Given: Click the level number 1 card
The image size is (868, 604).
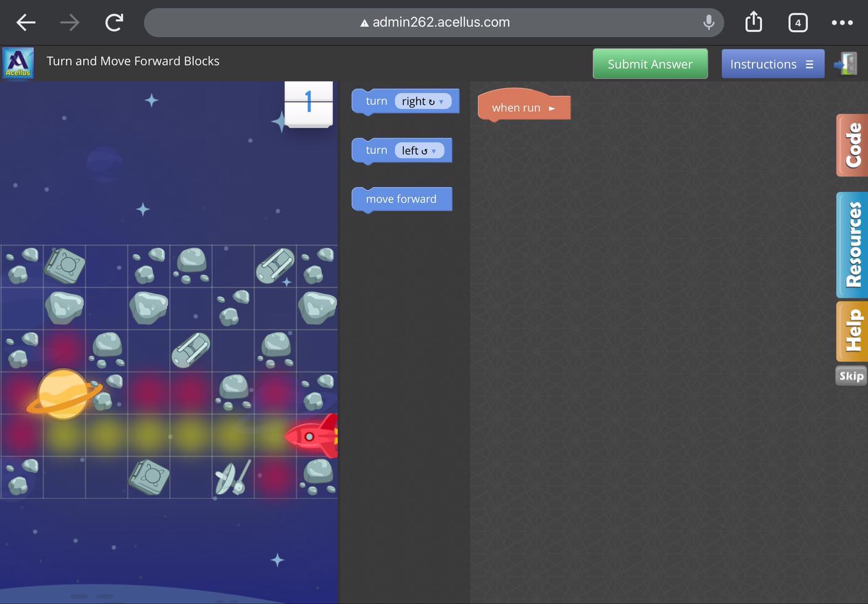Looking at the screenshot, I should coord(309,104).
